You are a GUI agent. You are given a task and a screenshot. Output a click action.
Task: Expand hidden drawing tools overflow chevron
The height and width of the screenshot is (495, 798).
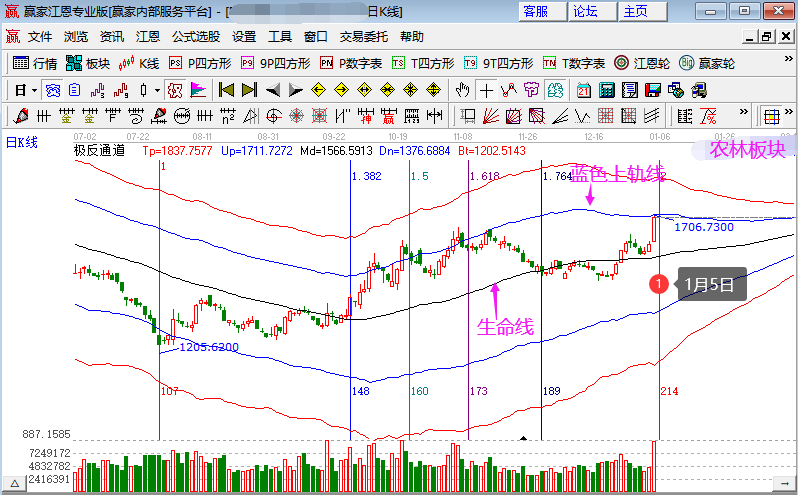click(x=744, y=111)
